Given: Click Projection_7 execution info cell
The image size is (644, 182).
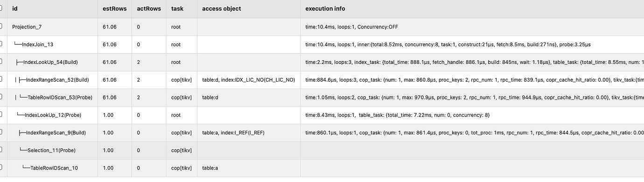Looking at the screenshot, I should 472,27.
